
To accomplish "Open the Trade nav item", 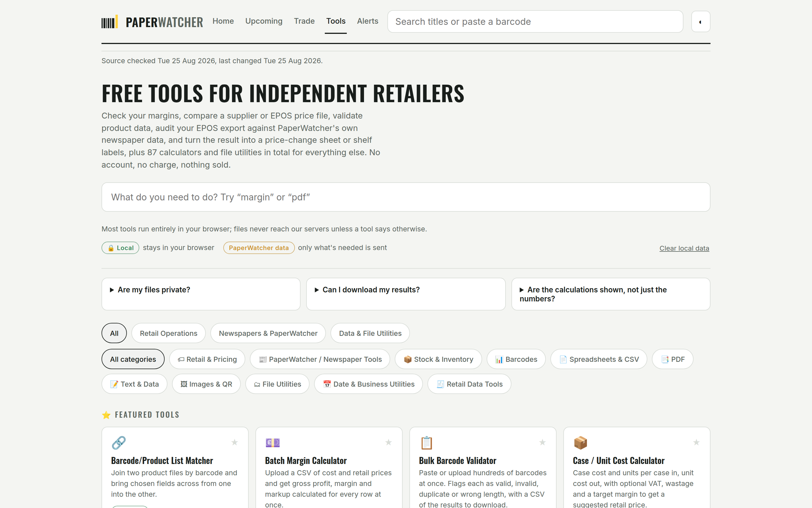I will (x=304, y=21).
